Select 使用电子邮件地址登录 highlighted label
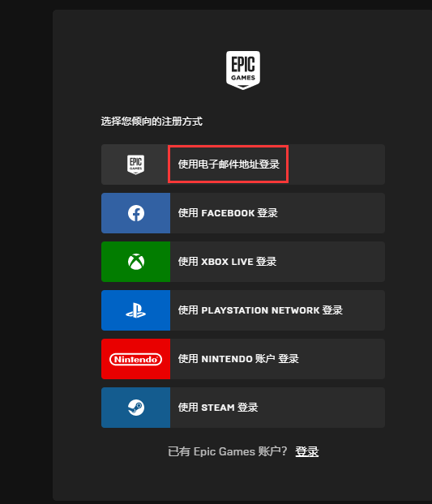The image size is (432, 504). coord(229,164)
